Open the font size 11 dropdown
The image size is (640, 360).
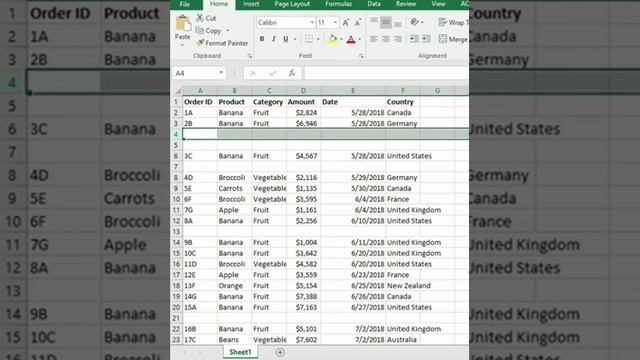[x=336, y=22]
